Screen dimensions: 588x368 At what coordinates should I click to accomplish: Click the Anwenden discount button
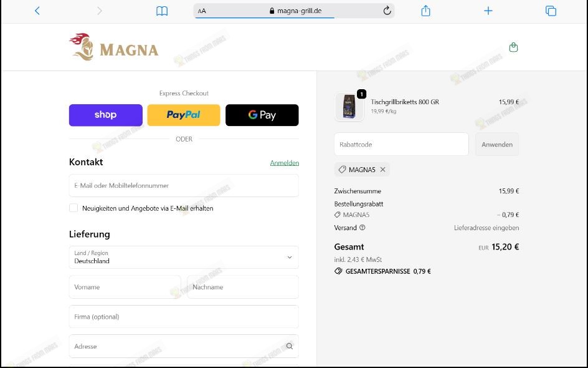(x=496, y=144)
